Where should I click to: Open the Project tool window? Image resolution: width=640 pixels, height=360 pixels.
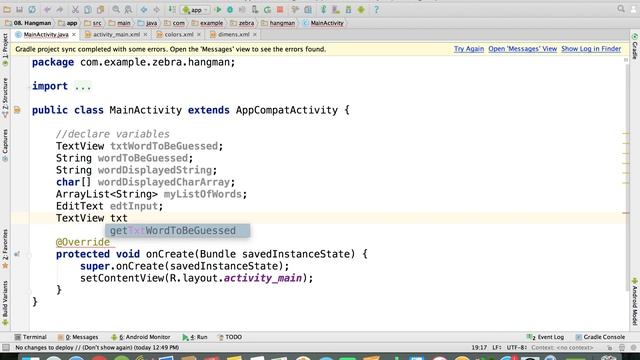click(x=5, y=49)
